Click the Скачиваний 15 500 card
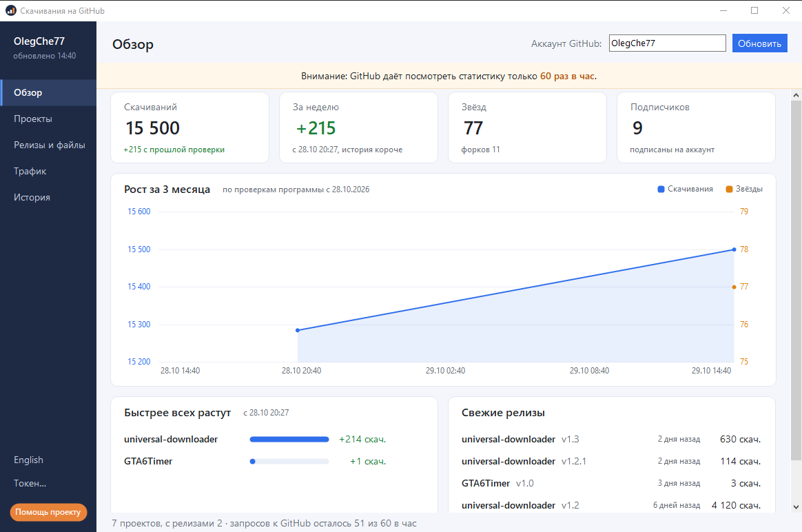 click(x=189, y=127)
